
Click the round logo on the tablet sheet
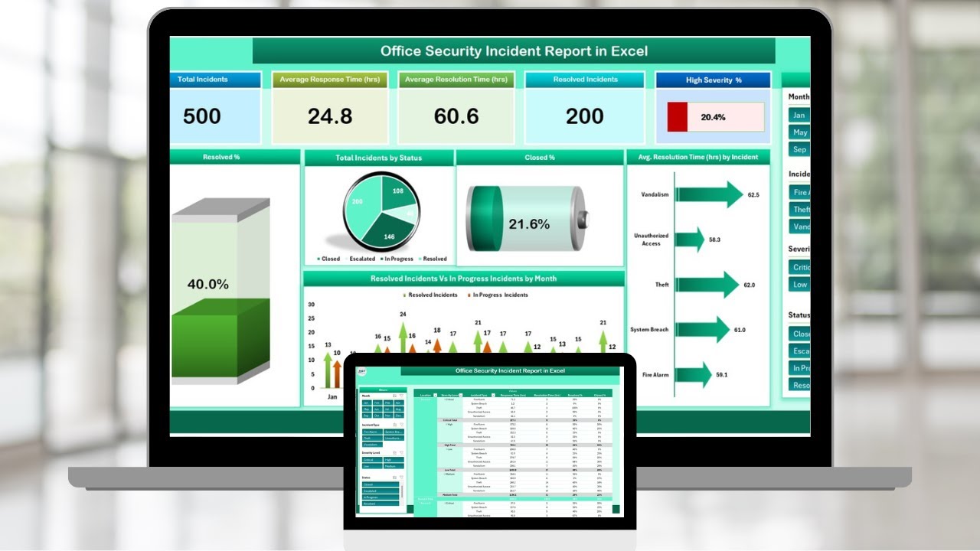[361, 372]
